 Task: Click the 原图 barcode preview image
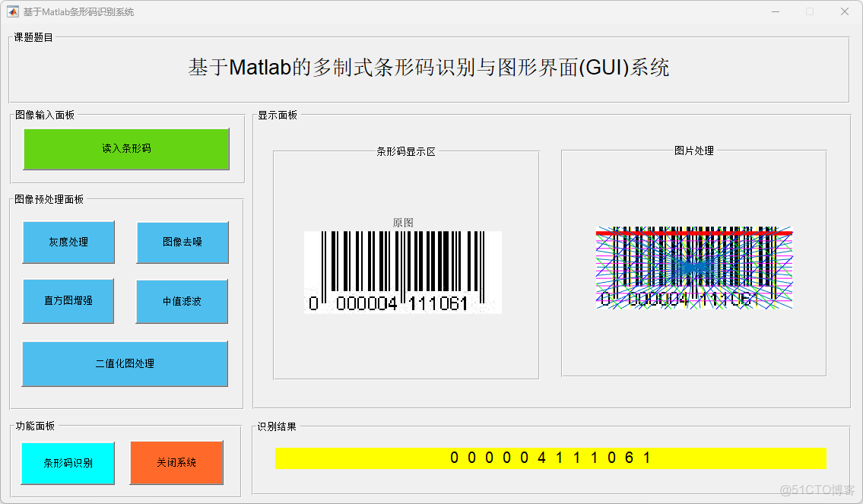[403, 272]
